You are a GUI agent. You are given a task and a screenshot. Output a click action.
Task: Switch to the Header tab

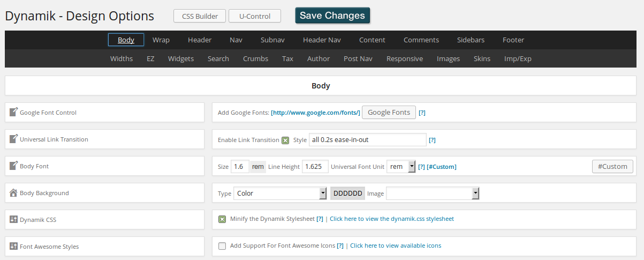[200, 40]
